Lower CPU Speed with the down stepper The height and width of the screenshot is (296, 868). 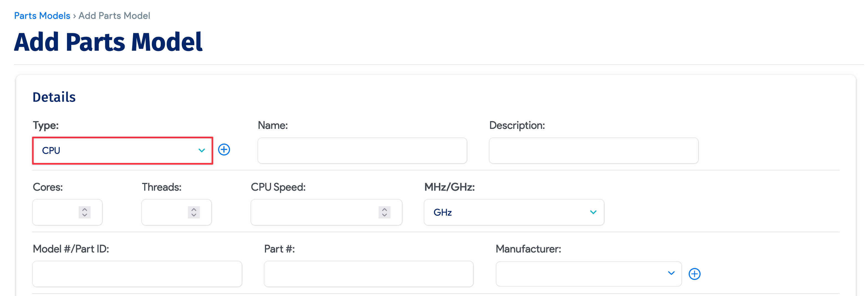(x=384, y=215)
